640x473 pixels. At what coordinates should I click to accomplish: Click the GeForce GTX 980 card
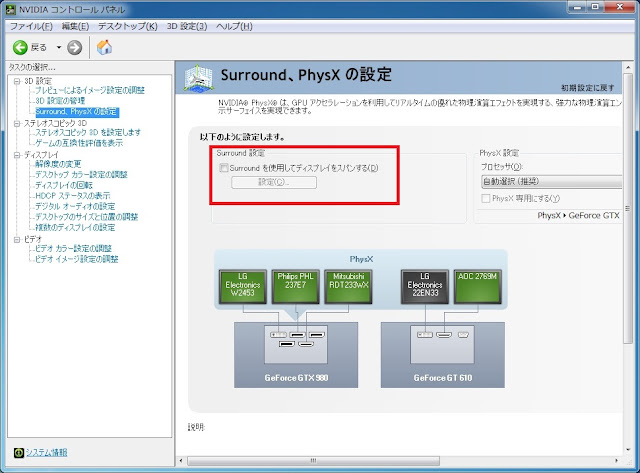296,355
